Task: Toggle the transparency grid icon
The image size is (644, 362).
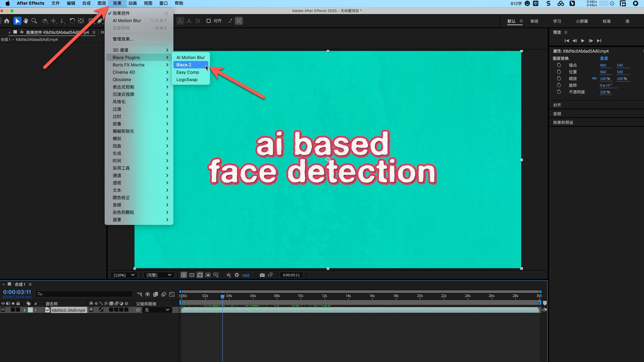Action: tap(192, 275)
